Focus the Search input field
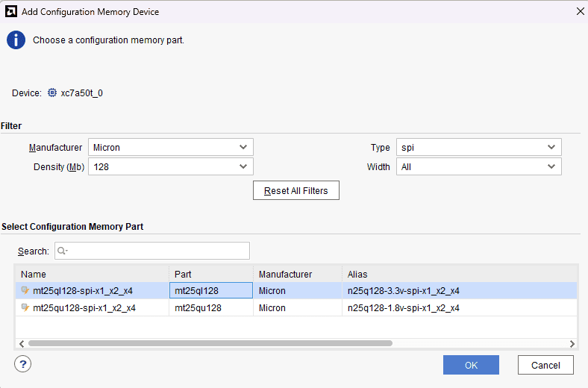Screen dimensions: 588x388 157,251
